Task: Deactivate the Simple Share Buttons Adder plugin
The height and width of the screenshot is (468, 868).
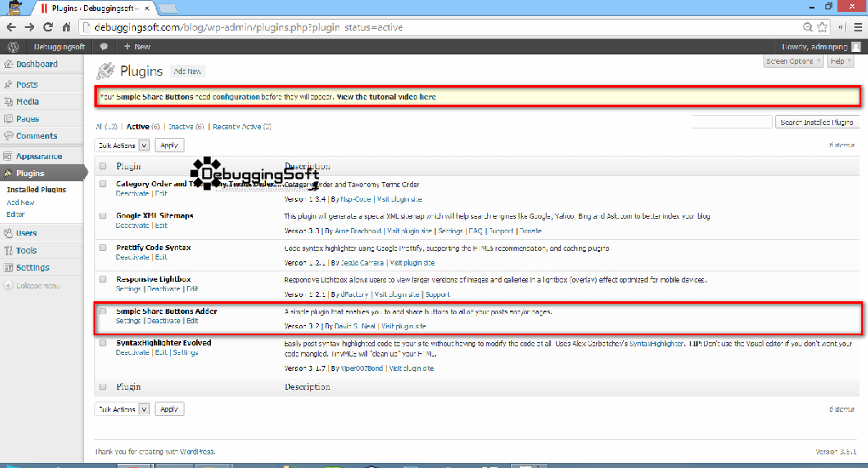Action: 164,322
